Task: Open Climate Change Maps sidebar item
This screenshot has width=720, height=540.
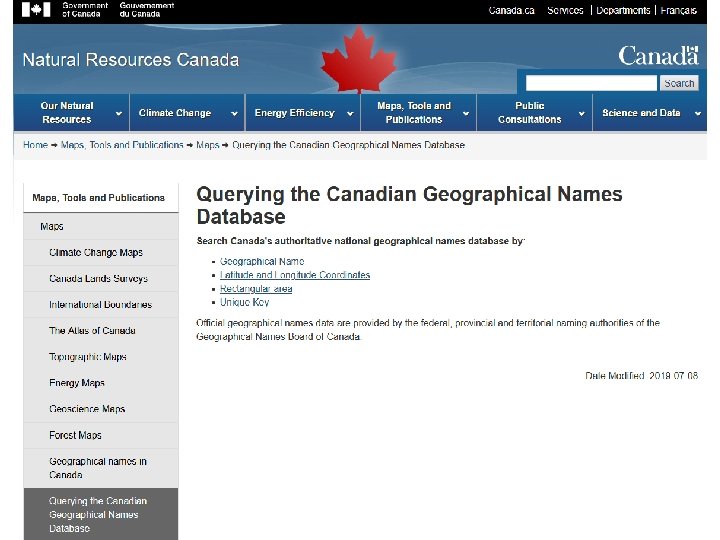Action: (x=101, y=253)
